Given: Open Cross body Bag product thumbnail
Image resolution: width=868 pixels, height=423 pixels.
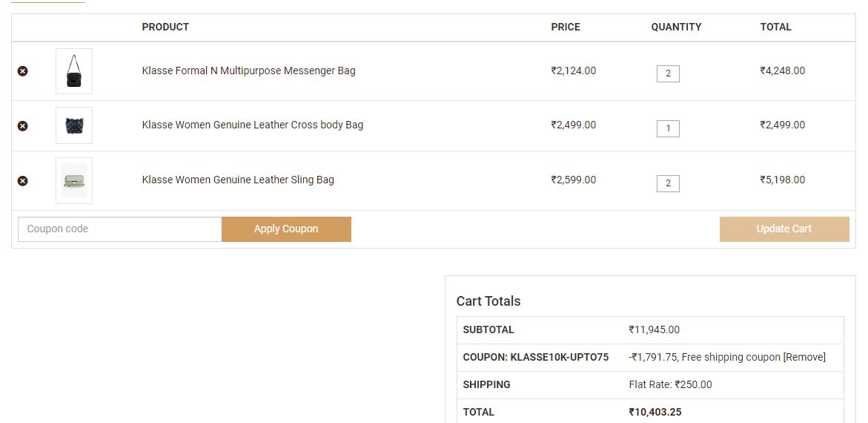Looking at the screenshot, I should click(74, 125).
